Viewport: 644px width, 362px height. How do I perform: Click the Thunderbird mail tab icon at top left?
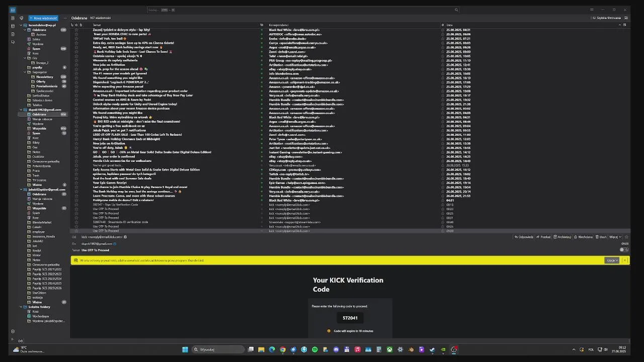coord(13,10)
